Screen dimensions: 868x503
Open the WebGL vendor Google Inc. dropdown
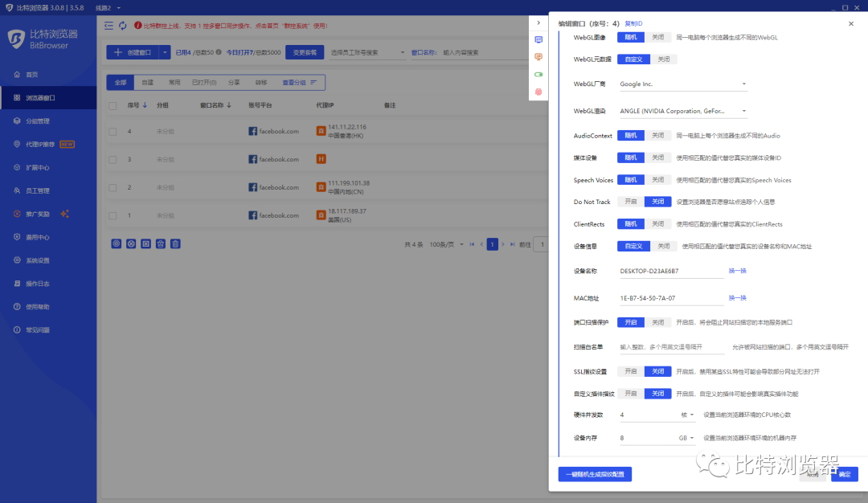(x=682, y=84)
